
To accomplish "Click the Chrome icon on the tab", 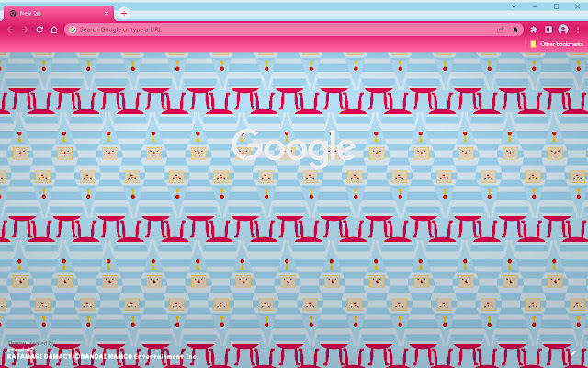I will 13,14.
